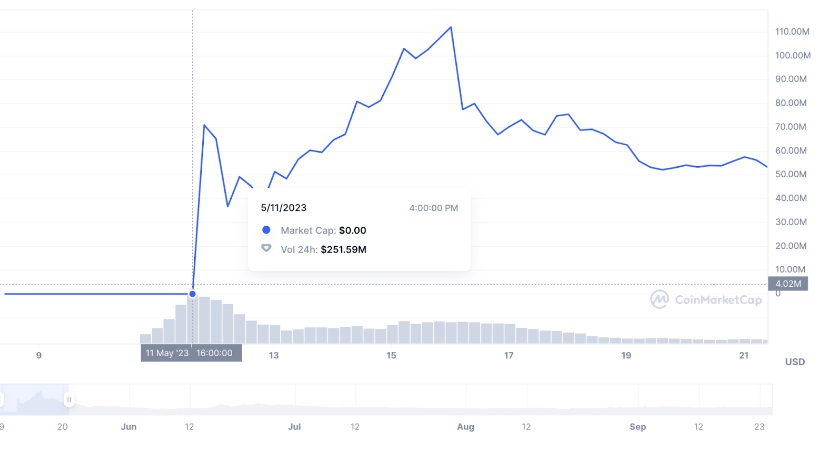The height and width of the screenshot is (451, 836).
Task: Click the USD currency label
Action: pyautogui.click(x=795, y=361)
